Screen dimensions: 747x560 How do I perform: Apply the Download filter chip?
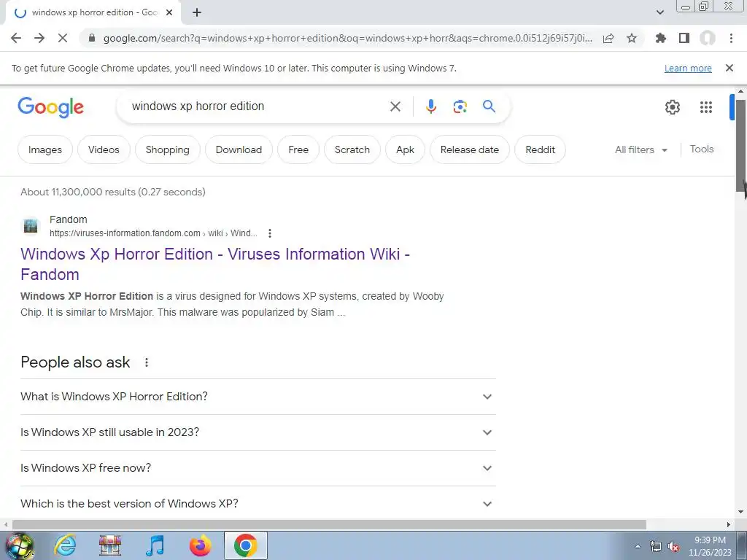pos(239,149)
